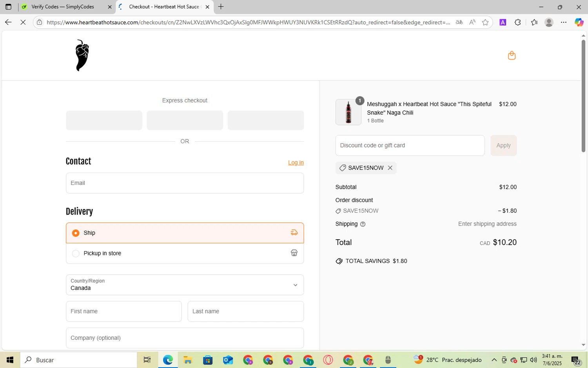The height and width of the screenshot is (368, 588).
Task: Click the middle express checkout button
Action: click(x=185, y=120)
